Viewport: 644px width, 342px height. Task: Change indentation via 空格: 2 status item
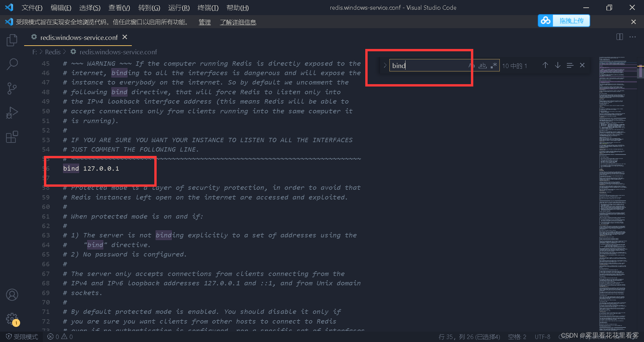click(x=517, y=337)
